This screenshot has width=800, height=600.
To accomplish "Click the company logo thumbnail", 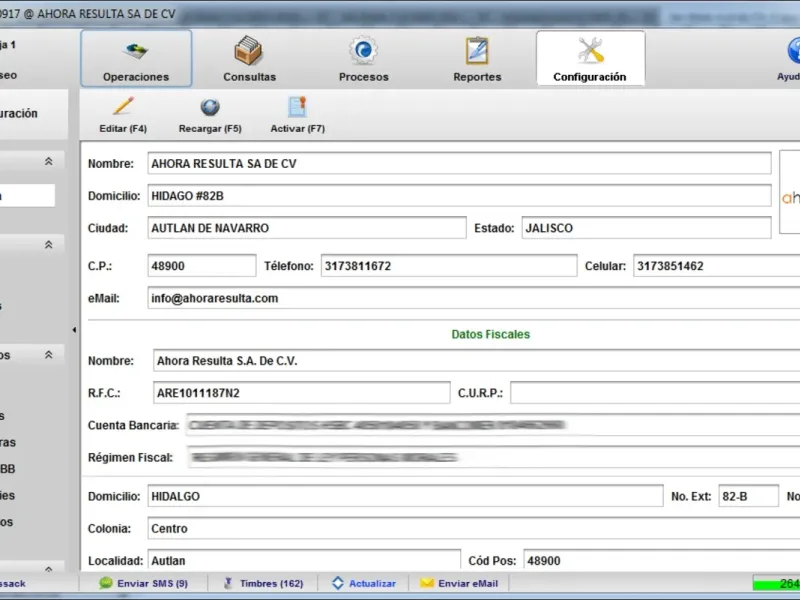I will [x=790, y=192].
